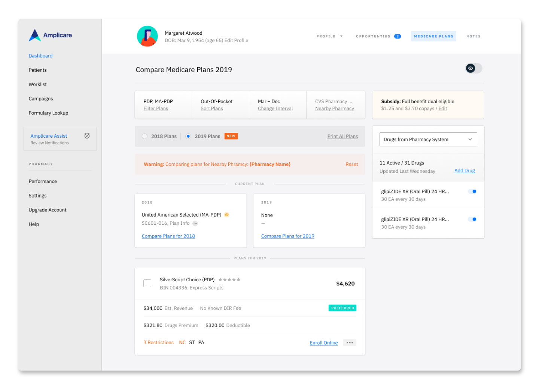The width and height of the screenshot is (539, 392).
Task: Open Filter Plans for PDP, MA-PDP
Action: point(156,108)
